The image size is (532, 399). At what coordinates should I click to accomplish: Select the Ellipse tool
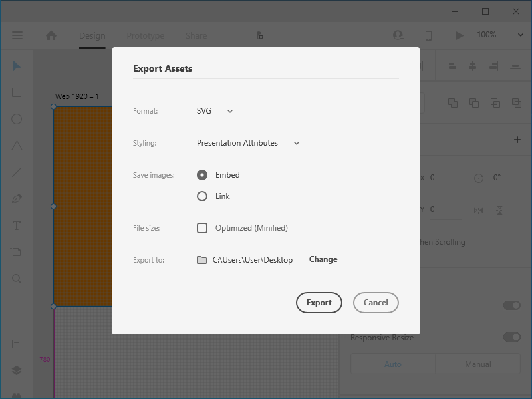tap(17, 119)
